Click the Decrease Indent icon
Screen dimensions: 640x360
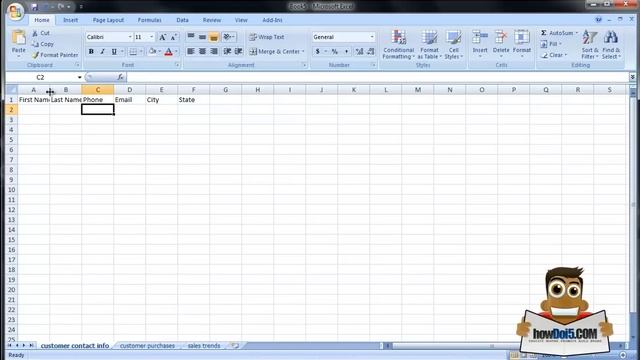pos(227,51)
